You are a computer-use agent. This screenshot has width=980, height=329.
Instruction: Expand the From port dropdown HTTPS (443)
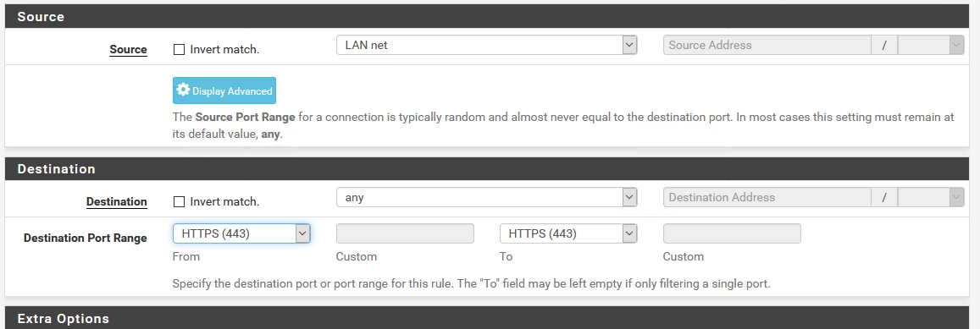tap(241, 233)
